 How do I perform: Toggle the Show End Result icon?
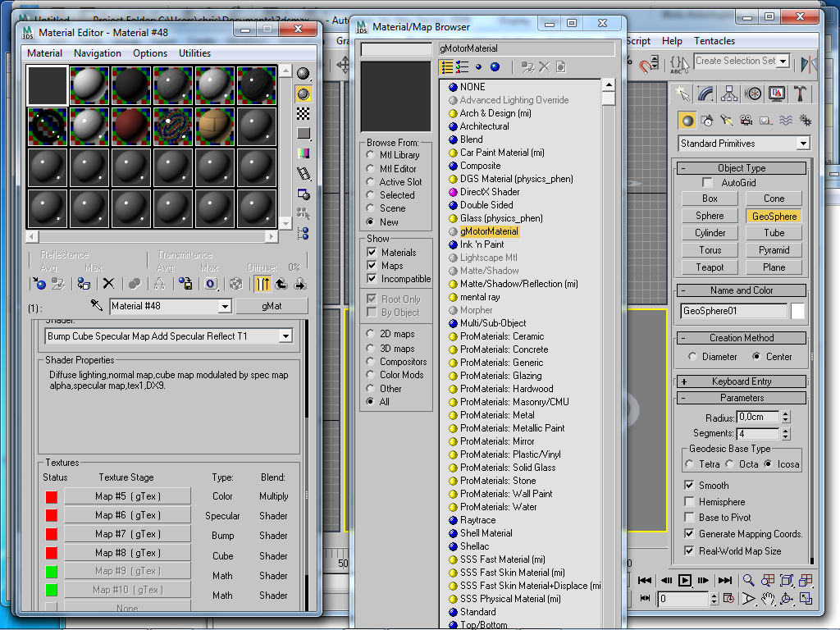262,284
